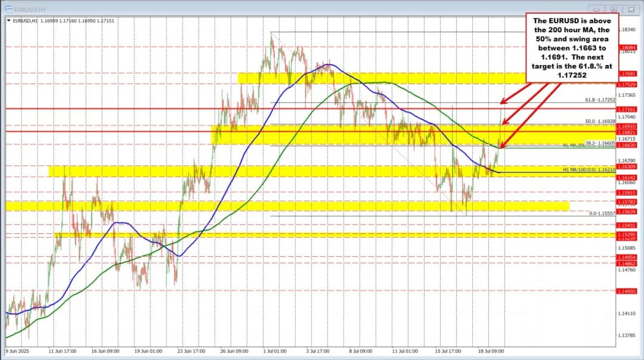Image resolution: width=644 pixels, height=360 pixels.
Task: Expand the triangle beside the EURUSD,H1 symbol
Action: point(8,20)
